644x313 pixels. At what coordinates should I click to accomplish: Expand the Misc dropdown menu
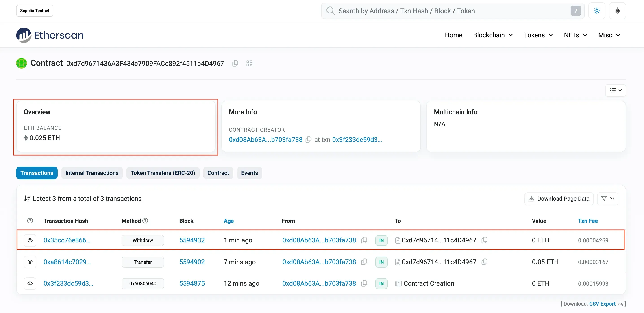(609, 35)
